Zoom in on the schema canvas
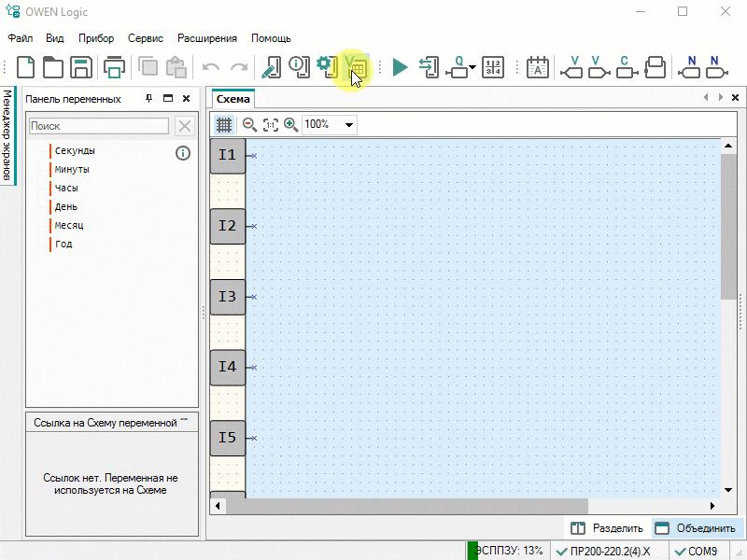This screenshot has height=560, width=747. (x=290, y=124)
